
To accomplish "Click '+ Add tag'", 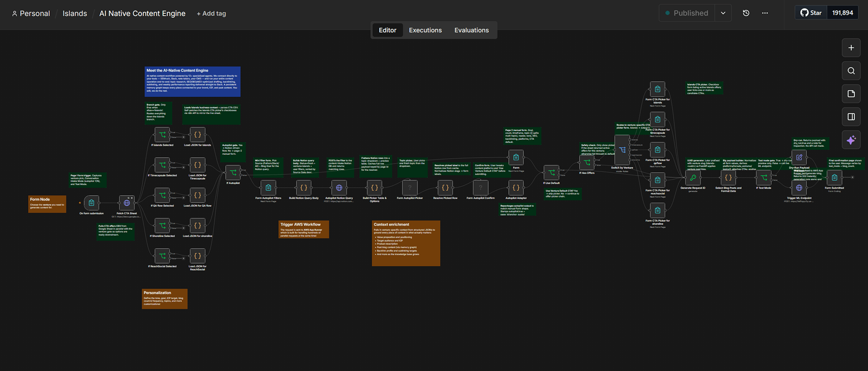I will point(212,14).
